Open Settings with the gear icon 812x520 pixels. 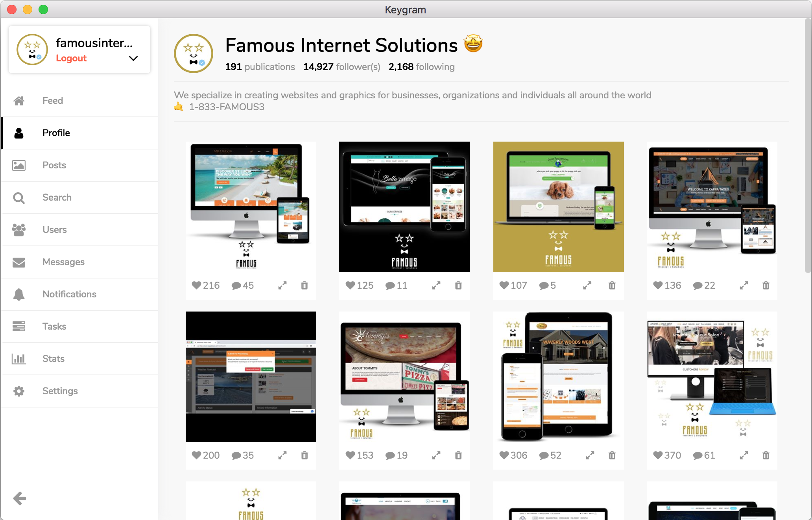pos(19,391)
